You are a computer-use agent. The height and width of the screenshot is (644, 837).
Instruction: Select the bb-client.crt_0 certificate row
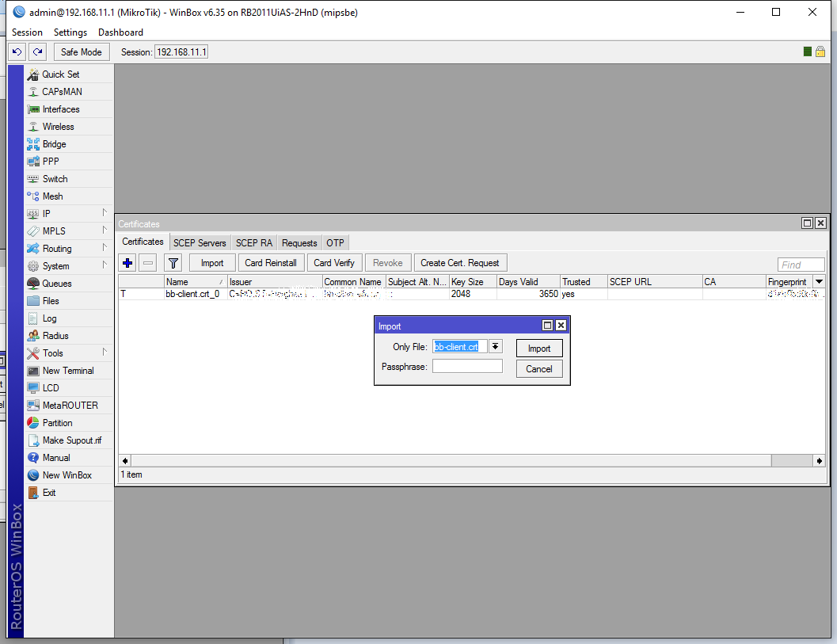point(471,294)
